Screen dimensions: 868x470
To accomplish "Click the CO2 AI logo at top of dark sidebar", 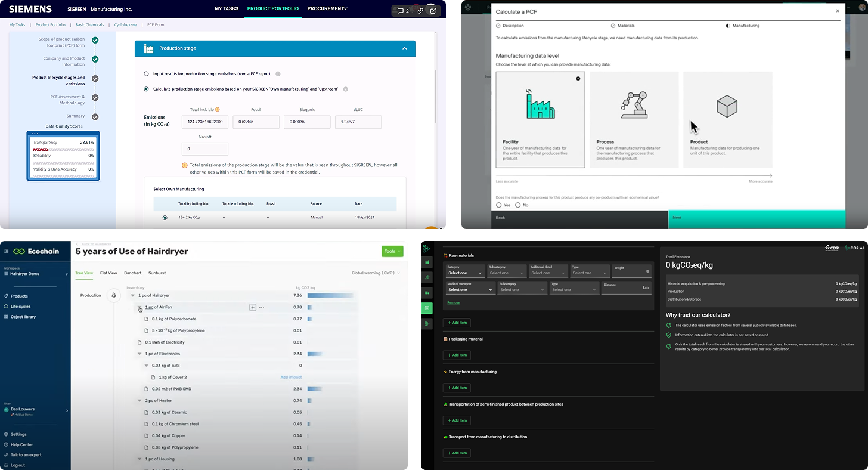I will tap(427, 248).
